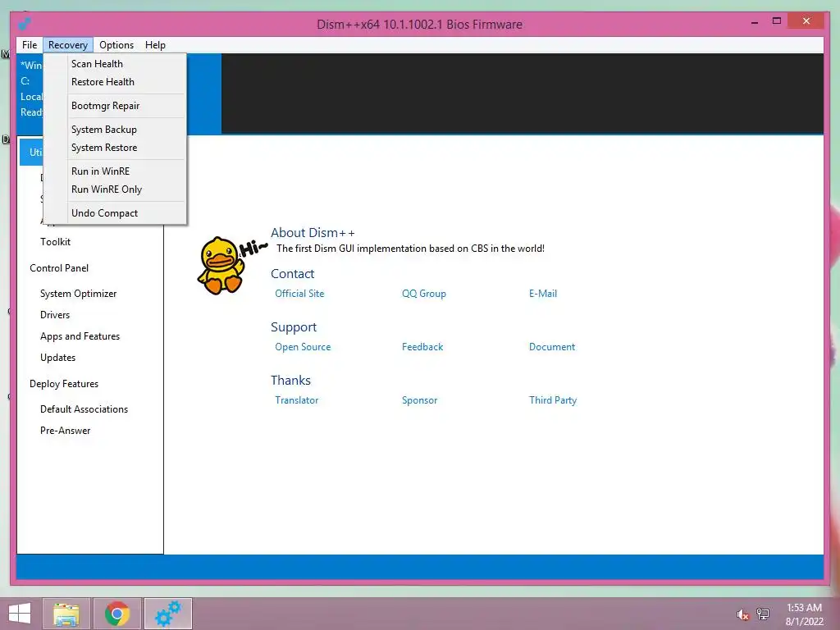
Task: Open Apps and Features page
Action: click(80, 336)
